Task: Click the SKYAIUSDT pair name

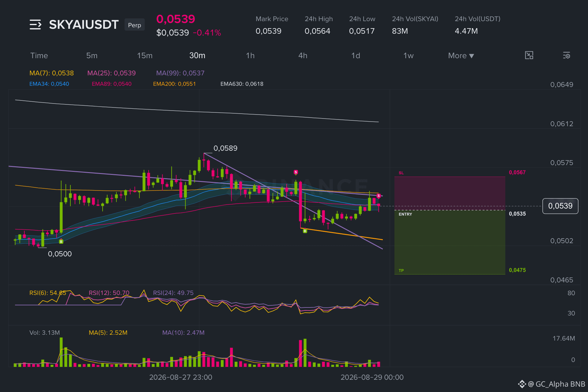Action: tap(84, 24)
